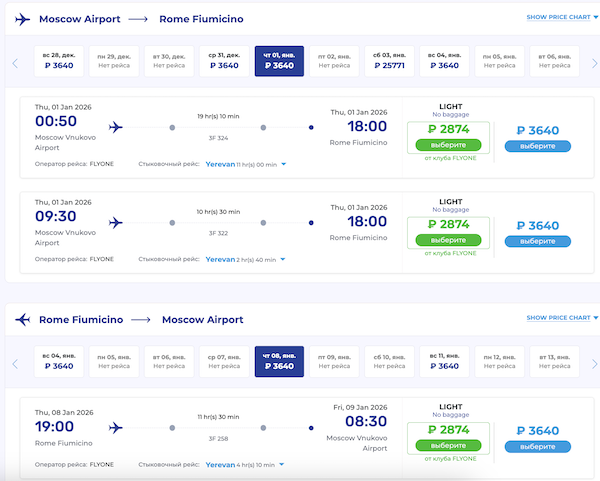Show price chart for Rome to Moscow
600x481 pixels.
click(x=559, y=318)
